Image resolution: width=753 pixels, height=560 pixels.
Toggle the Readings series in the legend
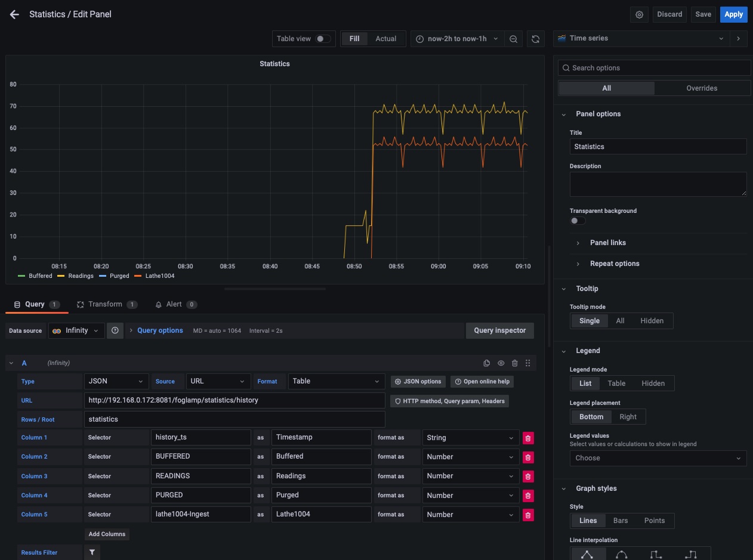[81, 276]
